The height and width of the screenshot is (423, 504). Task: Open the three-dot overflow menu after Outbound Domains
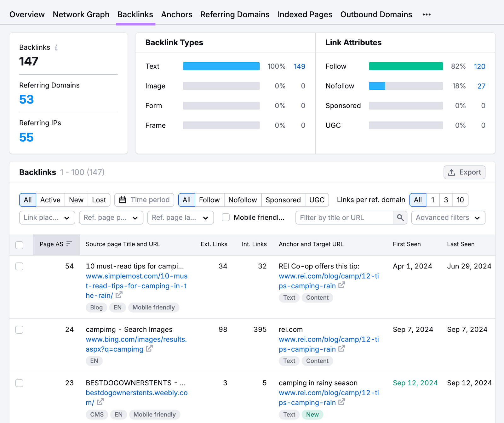(427, 14)
